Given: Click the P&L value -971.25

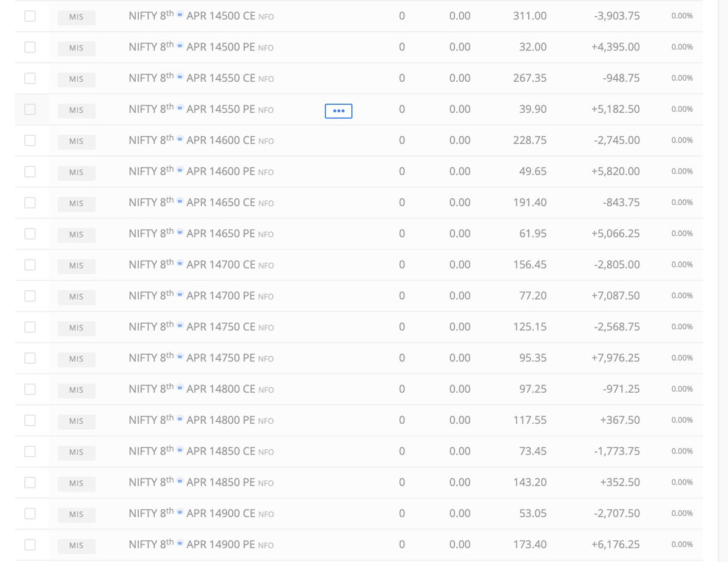Looking at the screenshot, I should tap(621, 389).
